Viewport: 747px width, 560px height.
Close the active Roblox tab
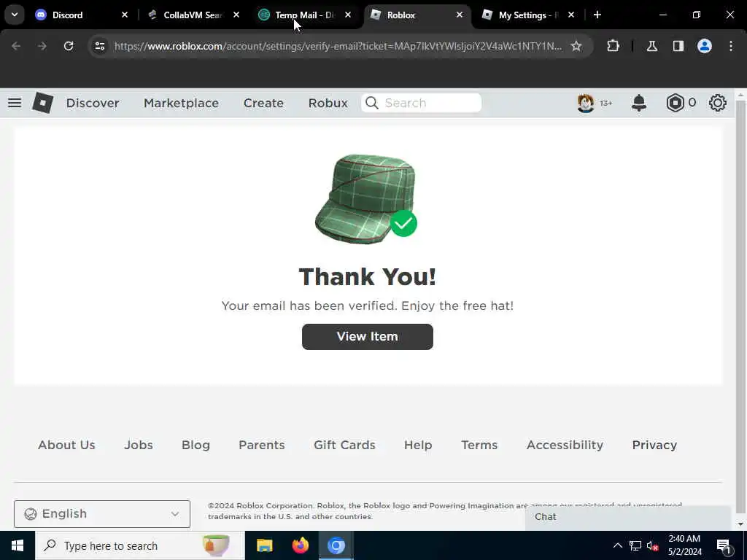point(460,15)
